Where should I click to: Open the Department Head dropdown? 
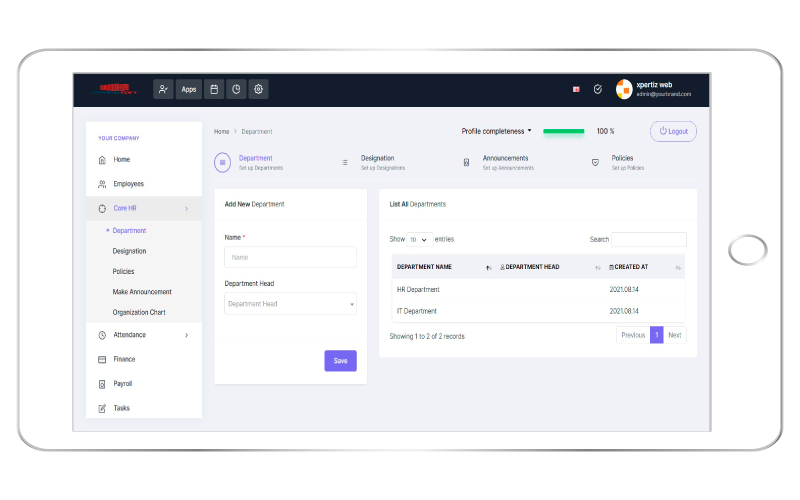(x=290, y=304)
